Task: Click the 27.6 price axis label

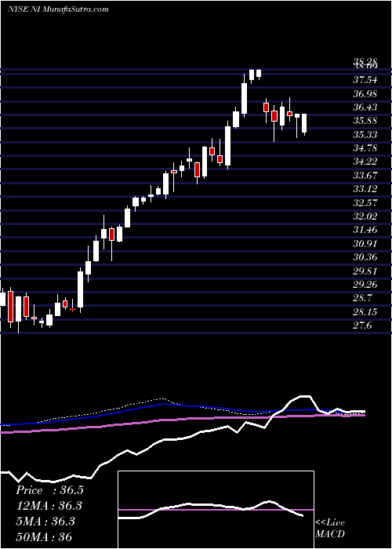Action: click(362, 325)
